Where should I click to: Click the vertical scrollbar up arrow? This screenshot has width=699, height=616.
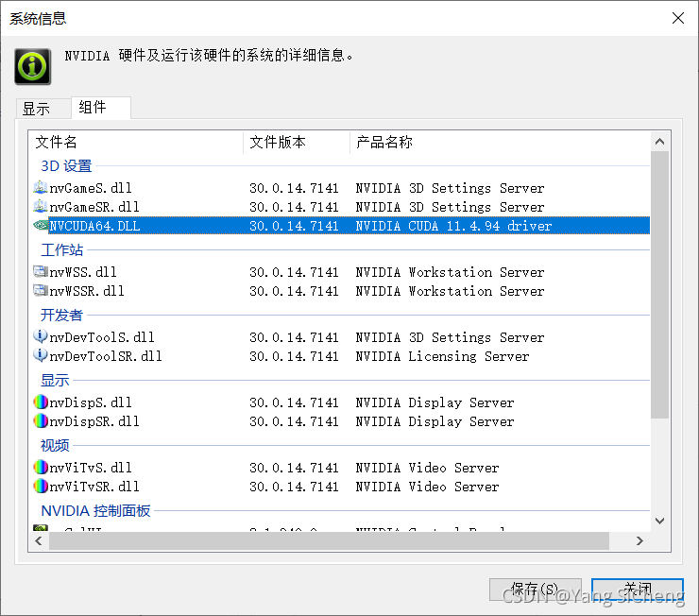[x=659, y=142]
